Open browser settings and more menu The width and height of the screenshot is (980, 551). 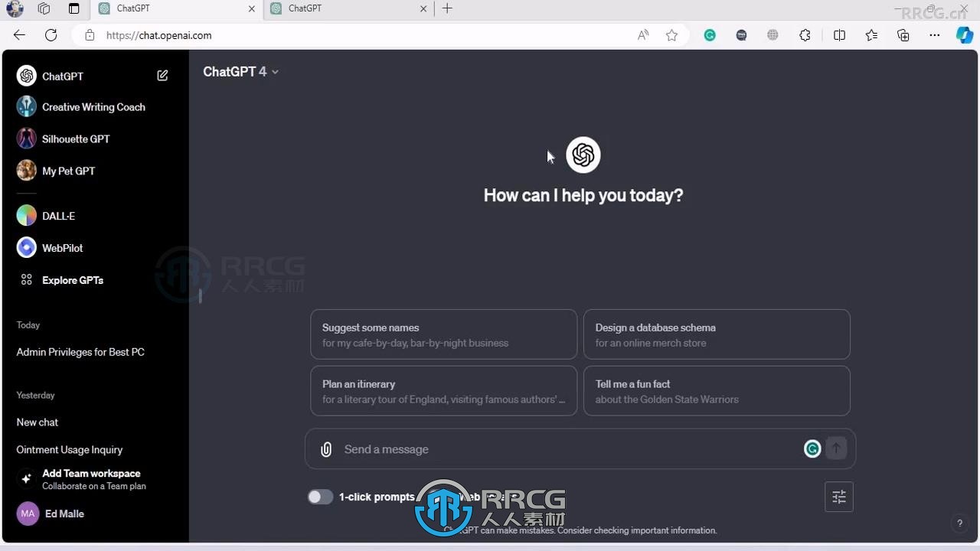(935, 35)
